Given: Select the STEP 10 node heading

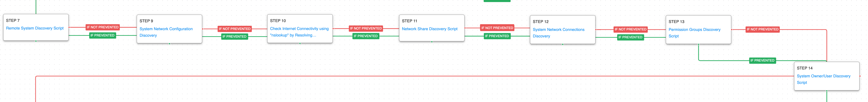Looking at the screenshot, I should (278, 21).
